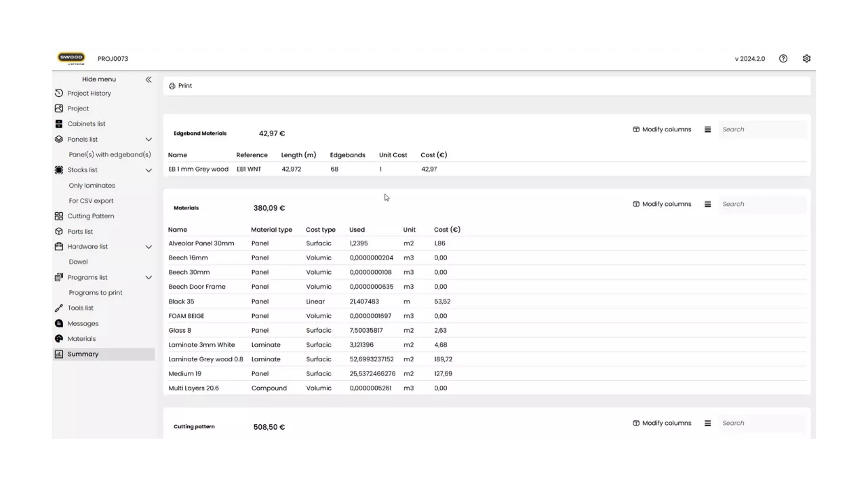The width and height of the screenshot is (868, 488).
Task: Modify columns of Materials table
Action: [x=662, y=204]
